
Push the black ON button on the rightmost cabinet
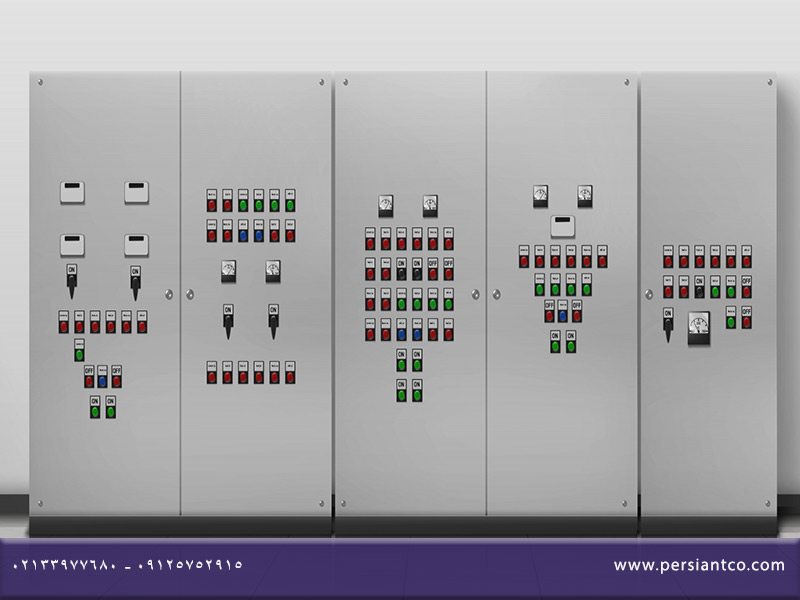click(x=699, y=287)
